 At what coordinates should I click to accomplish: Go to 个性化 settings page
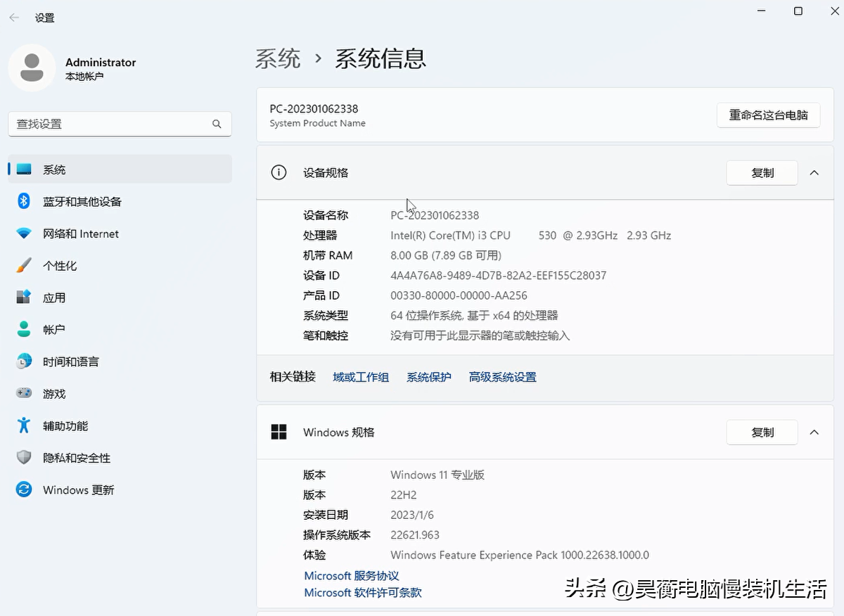pyautogui.click(x=120, y=266)
